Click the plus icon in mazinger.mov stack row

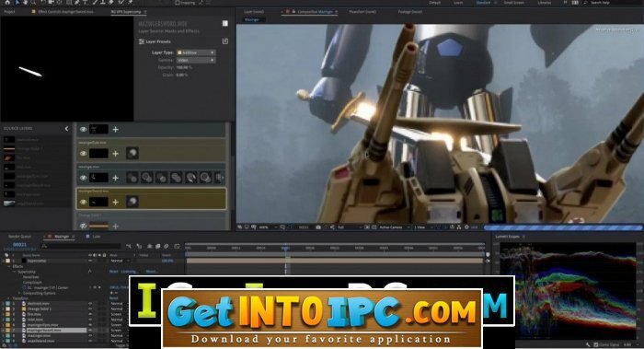(x=115, y=178)
